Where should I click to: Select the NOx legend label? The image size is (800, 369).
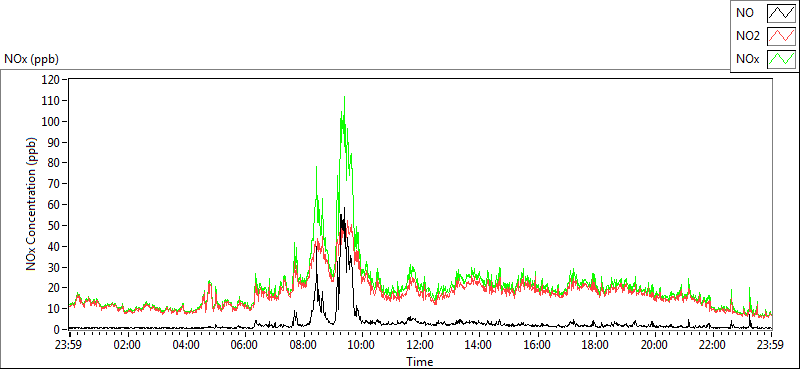[747, 60]
